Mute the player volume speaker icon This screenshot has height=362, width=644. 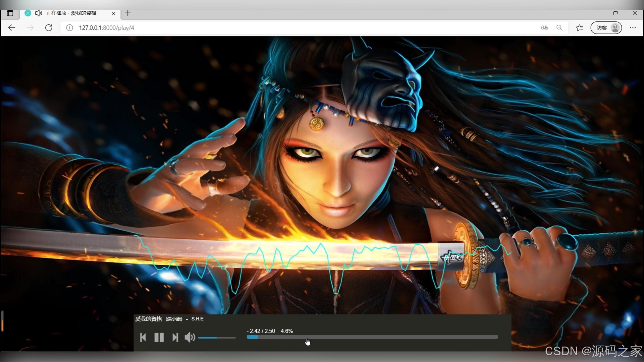[x=190, y=337]
